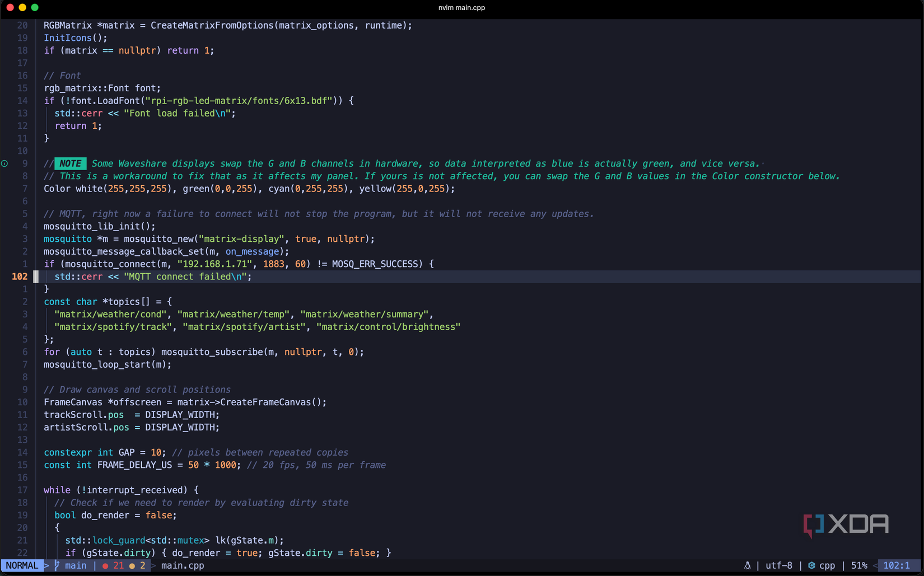
Task: Click the on_message callback name
Action: [x=252, y=251]
